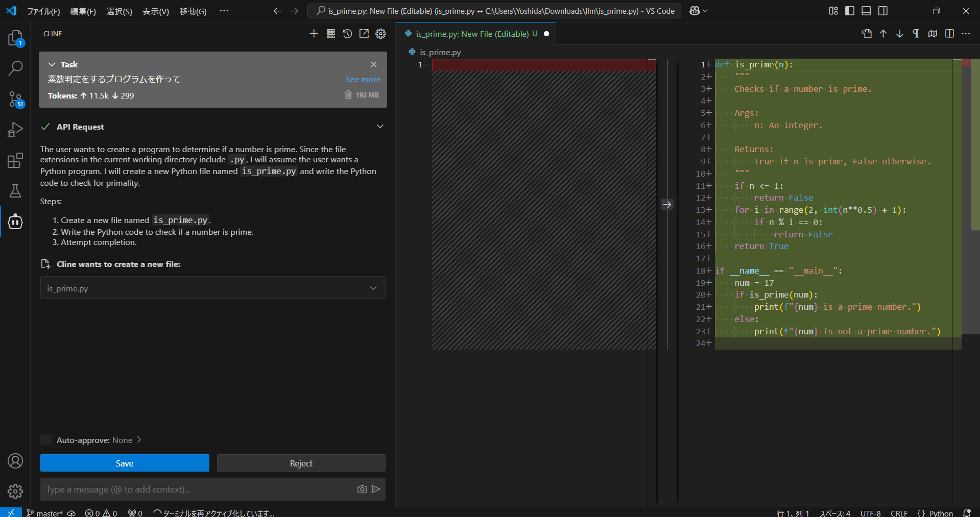
Task: Collapse the Task header chevron
Action: (x=52, y=64)
